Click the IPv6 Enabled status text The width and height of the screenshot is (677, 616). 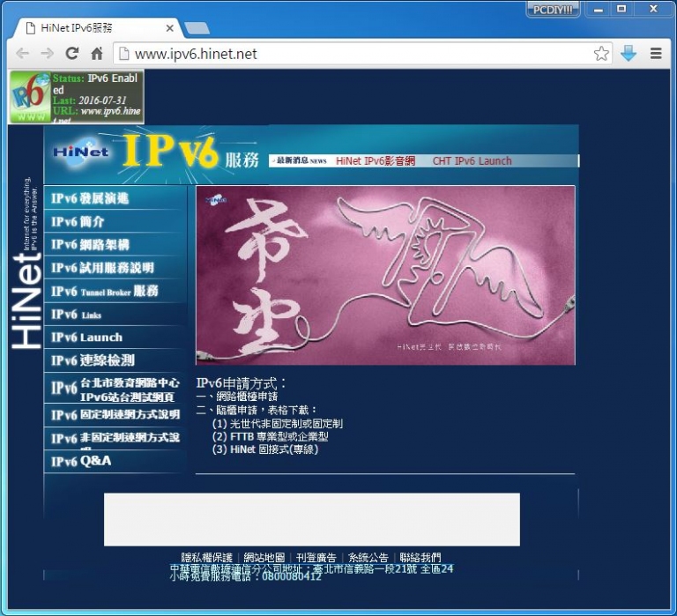(95, 84)
